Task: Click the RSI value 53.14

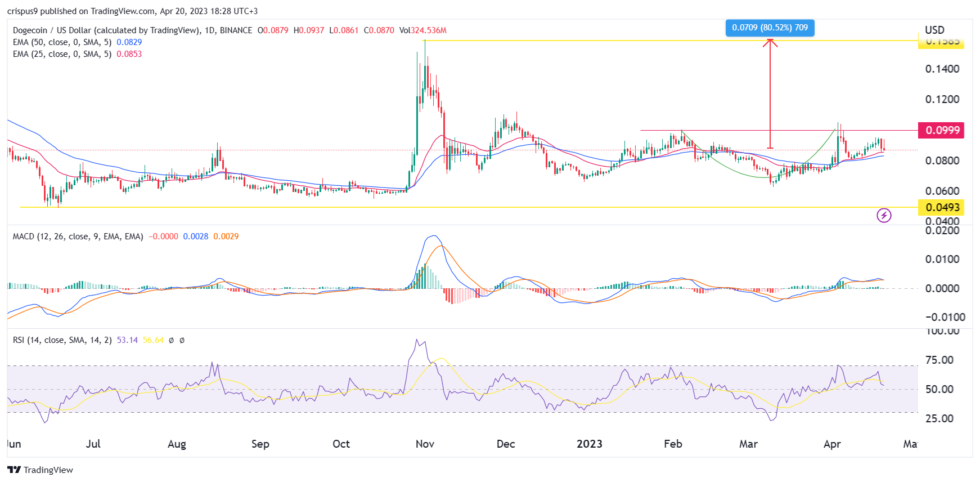Action: pyautogui.click(x=127, y=340)
